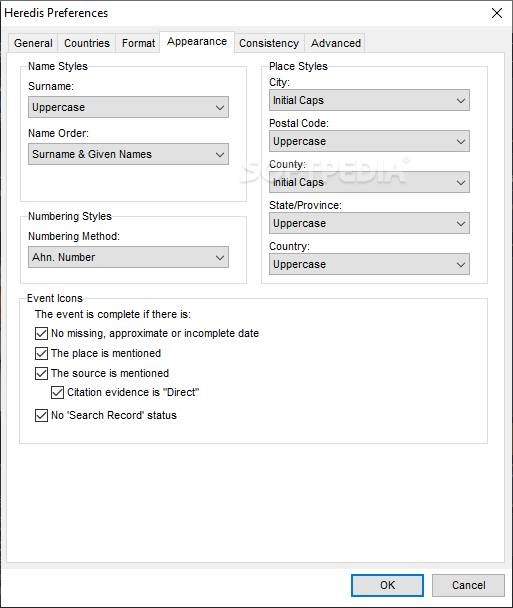Select the Appearance tab

point(197,41)
